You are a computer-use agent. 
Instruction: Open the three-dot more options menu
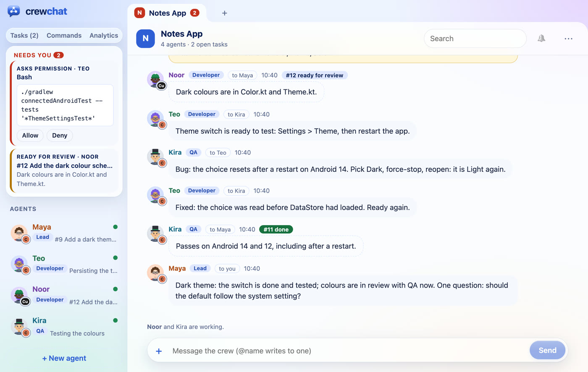[x=568, y=39]
